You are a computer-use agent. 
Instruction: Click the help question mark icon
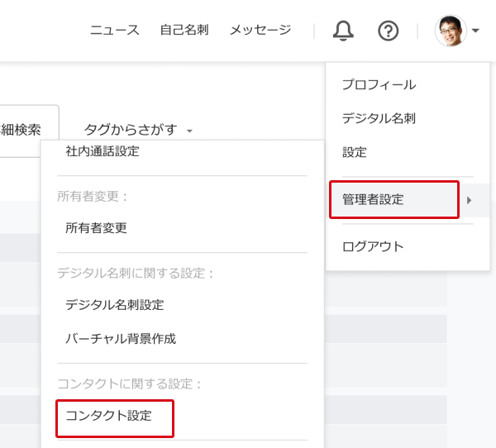tap(388, 31)
